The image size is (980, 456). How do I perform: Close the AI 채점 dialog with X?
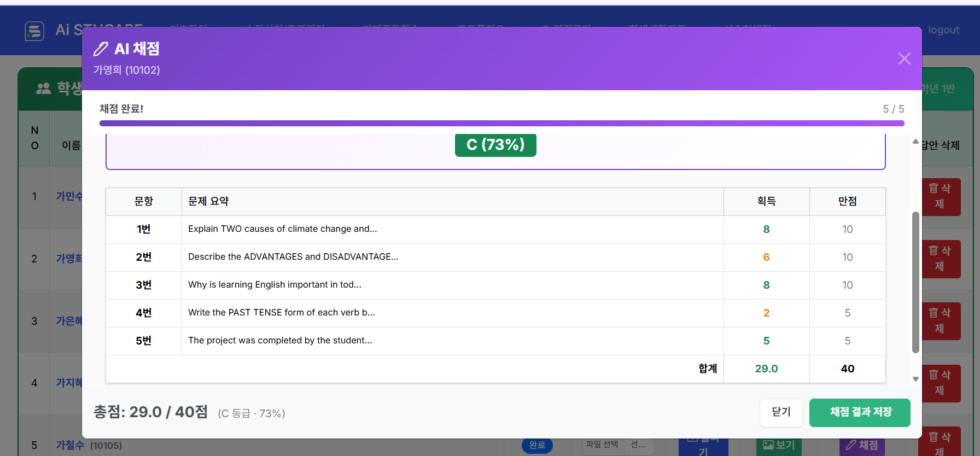[904, 59]
